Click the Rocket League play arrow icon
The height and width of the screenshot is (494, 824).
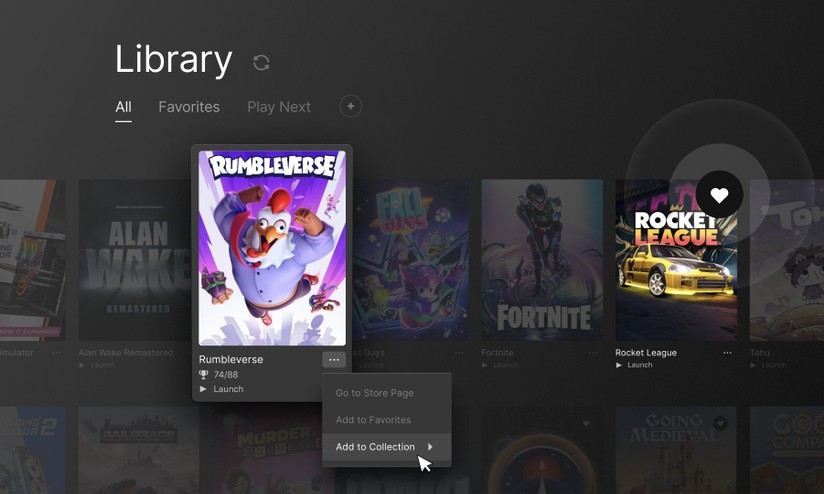(619, 365)
